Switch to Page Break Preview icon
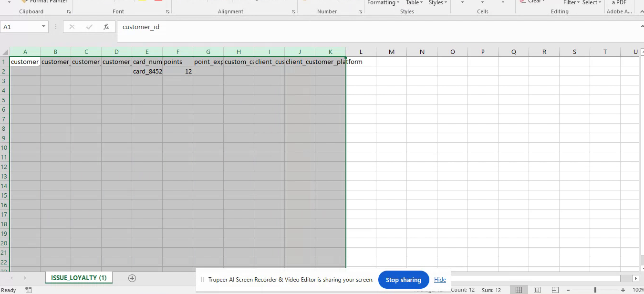The image size is (644, 294). [555, 290]
